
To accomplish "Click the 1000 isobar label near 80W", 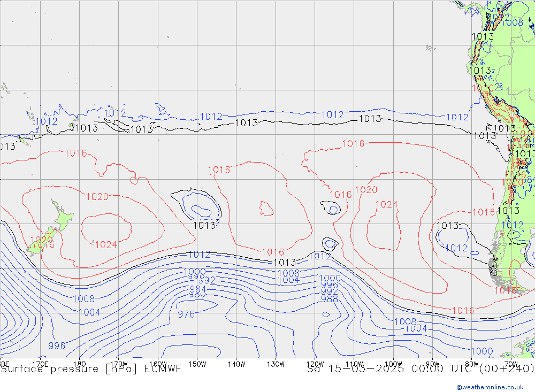I will (482, 351).
